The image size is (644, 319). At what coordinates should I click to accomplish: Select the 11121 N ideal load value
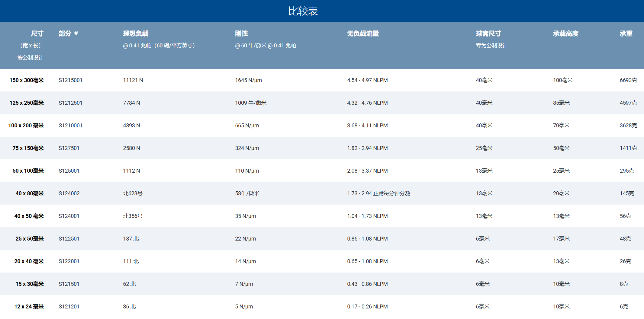point(133,80)
